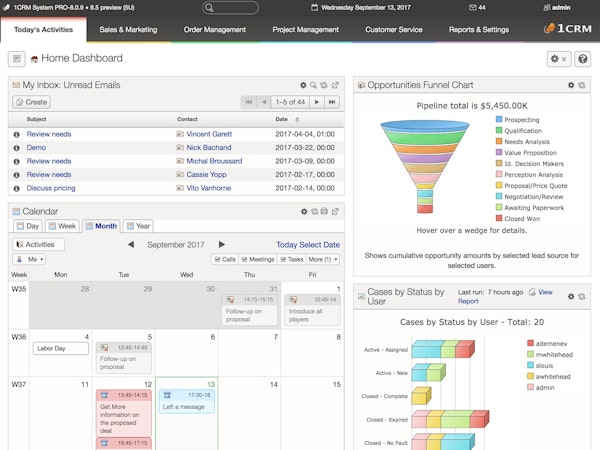This screenshot has width=600, height=450.
Task: Open the admin user menu
Action: point(557,7)
